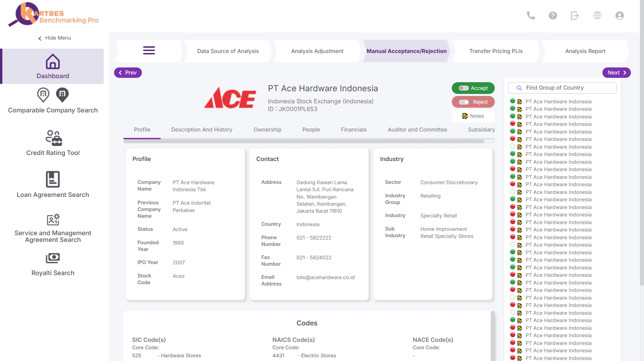The height and width of the screenshot is (361, 644).
Task: Open the Notes button
Action: pyautogui.click(x=473, y=116)
